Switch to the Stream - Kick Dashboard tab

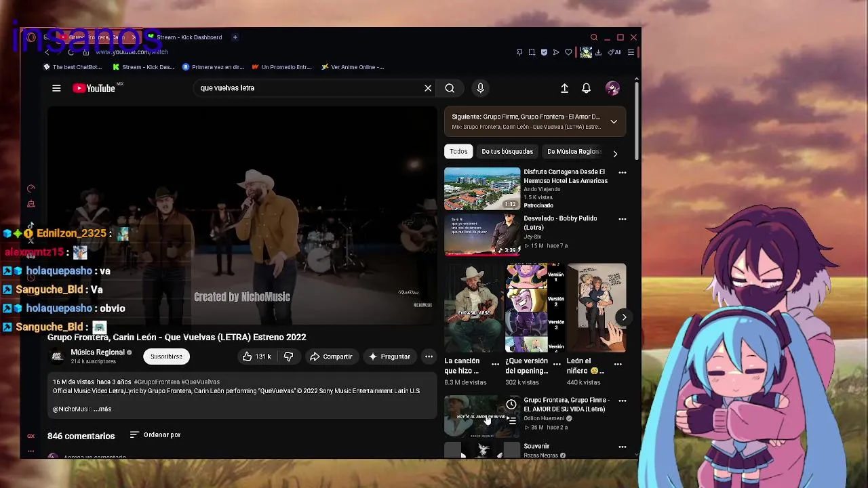tap(185, 37)
